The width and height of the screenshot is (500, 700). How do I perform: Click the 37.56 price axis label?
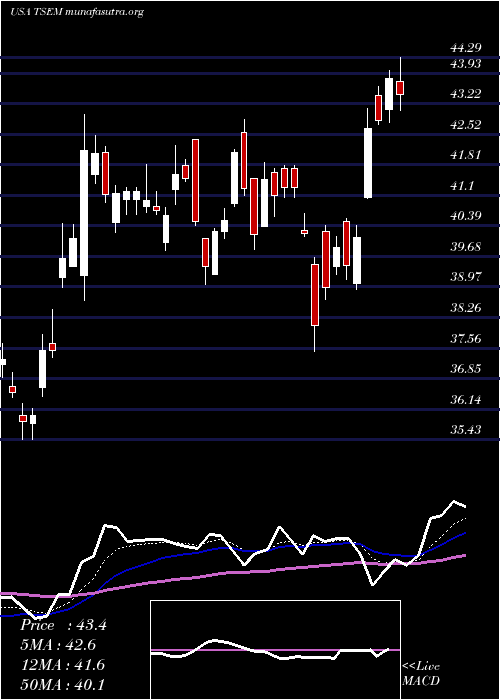tap(465, 338)
